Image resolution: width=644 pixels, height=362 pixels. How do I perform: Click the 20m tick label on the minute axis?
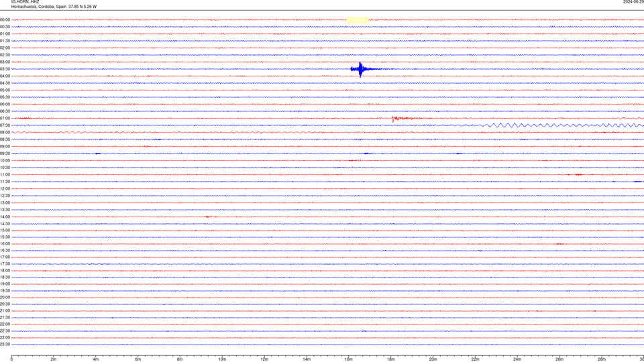click(x=433, y=359)
